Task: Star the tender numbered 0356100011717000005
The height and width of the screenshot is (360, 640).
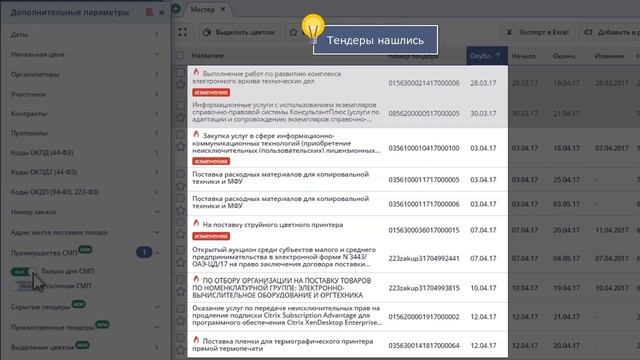Action: pyautogui.click(x=180, y=186)
